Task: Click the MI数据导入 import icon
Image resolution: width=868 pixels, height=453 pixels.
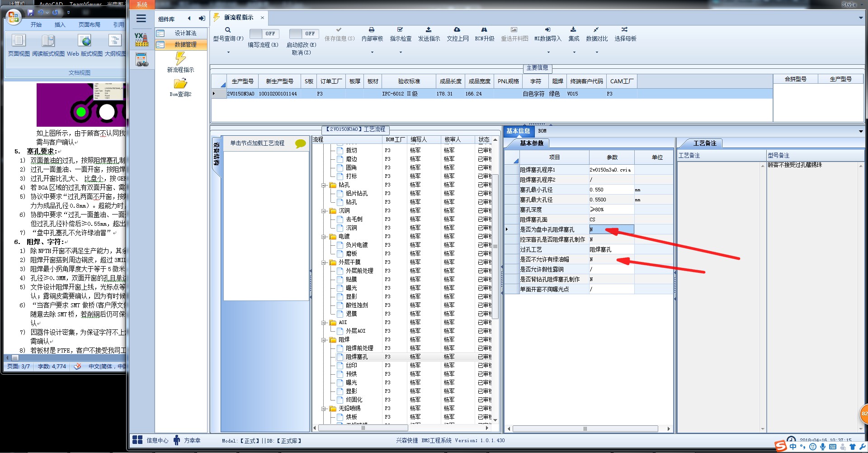Action: 547,29
